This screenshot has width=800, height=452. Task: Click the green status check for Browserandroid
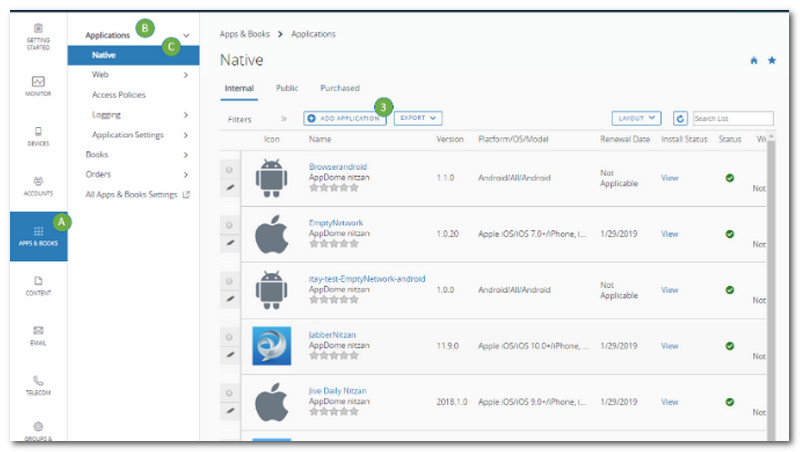[730, 178]
